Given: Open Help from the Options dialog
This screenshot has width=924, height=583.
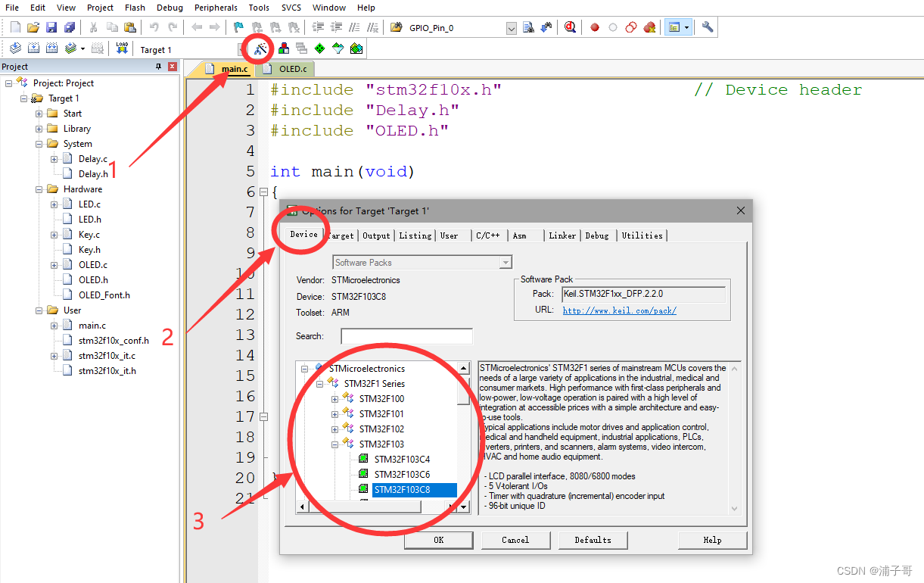Looking at the screenshot, I should tap(712, 540).
